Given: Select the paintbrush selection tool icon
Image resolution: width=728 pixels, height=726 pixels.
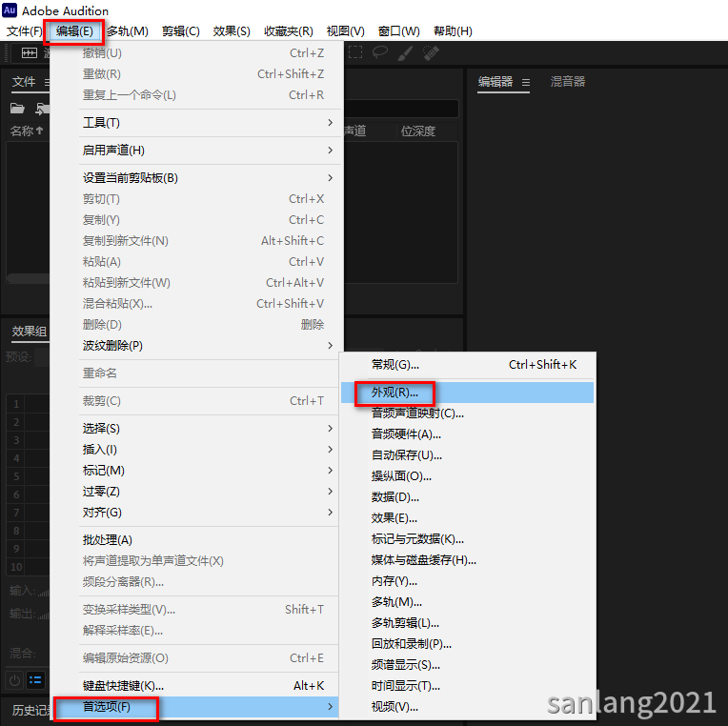Looking at the screenshot, I should pos(405,53).
